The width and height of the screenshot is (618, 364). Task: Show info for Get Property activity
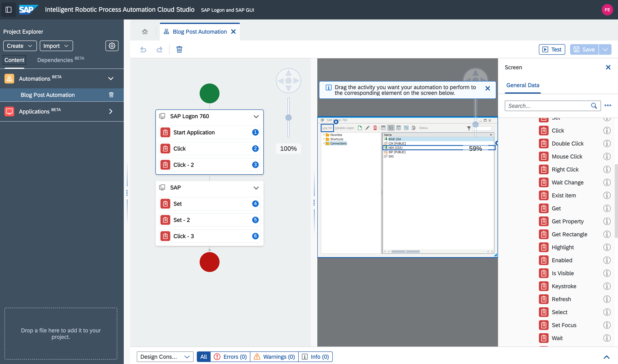tap(607, 221)
